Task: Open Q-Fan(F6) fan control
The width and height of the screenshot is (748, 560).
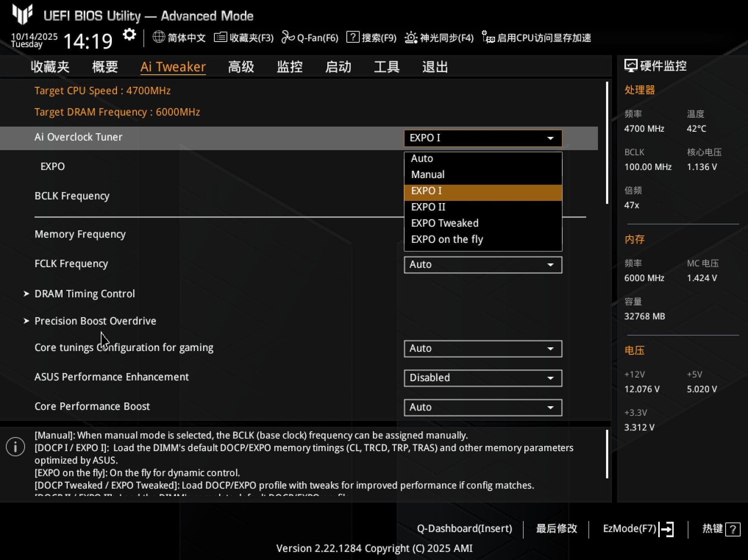Action: point(288,37)
